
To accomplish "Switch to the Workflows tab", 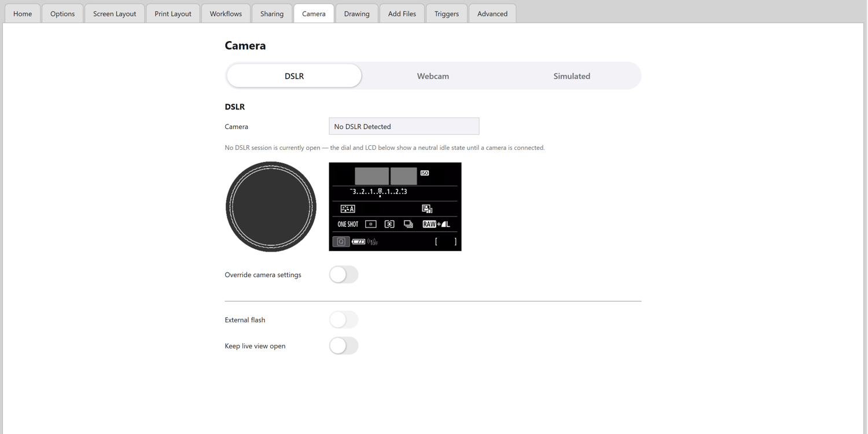I will [x=226, y=13].
